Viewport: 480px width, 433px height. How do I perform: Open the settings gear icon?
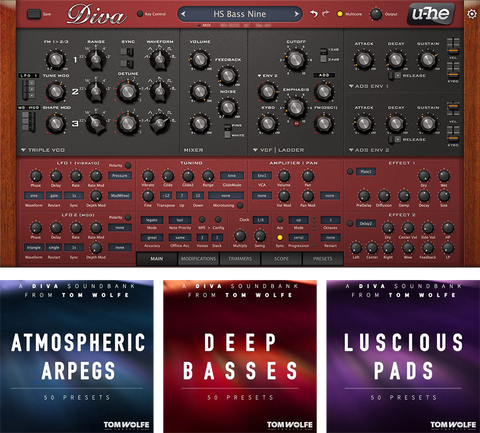coord(472,14)
